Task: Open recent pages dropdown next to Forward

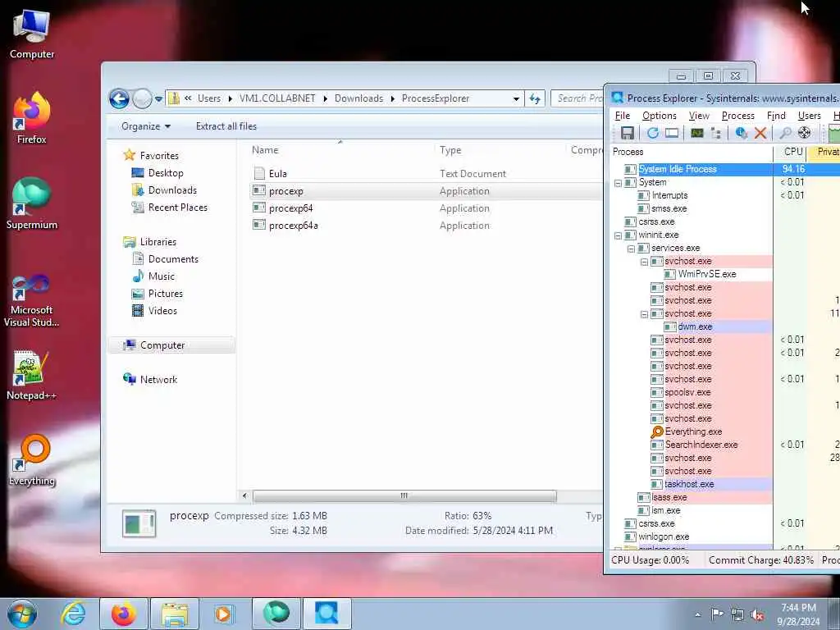Action: [x=158, y=99]
